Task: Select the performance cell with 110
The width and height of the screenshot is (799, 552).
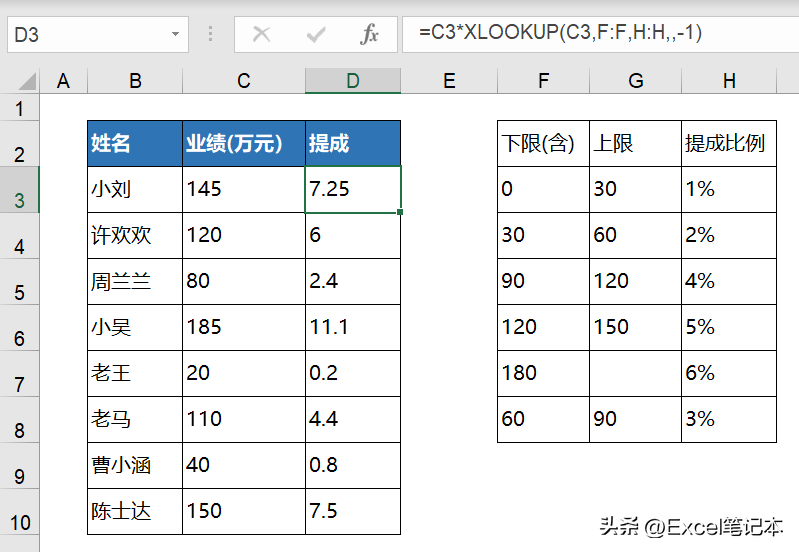Action: click(244, 420)
